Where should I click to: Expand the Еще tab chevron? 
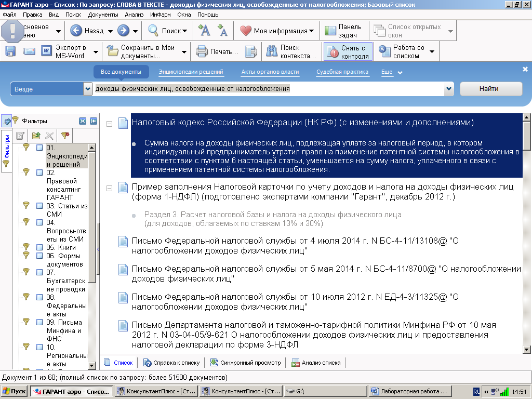(400, 73)
